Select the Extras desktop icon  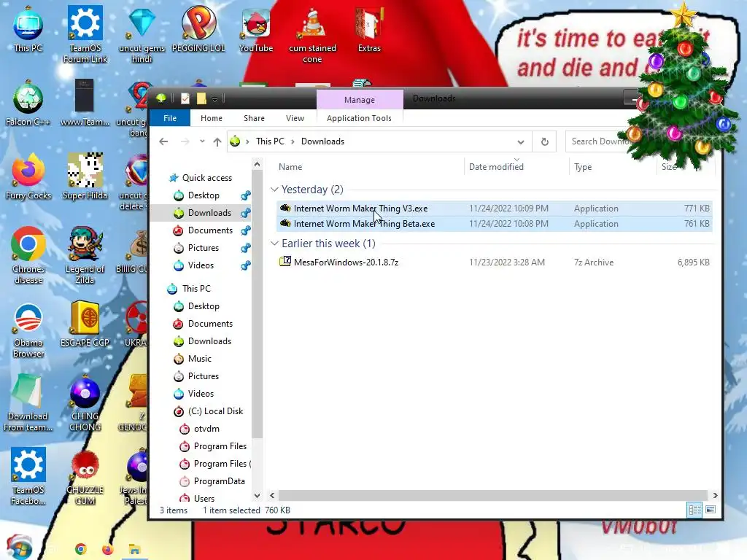[x=369, y=29]
